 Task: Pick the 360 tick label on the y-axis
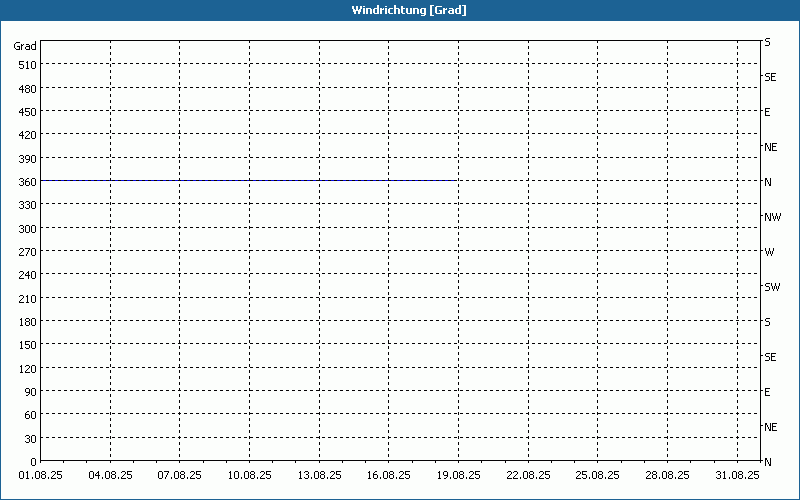tap(28, 182)
